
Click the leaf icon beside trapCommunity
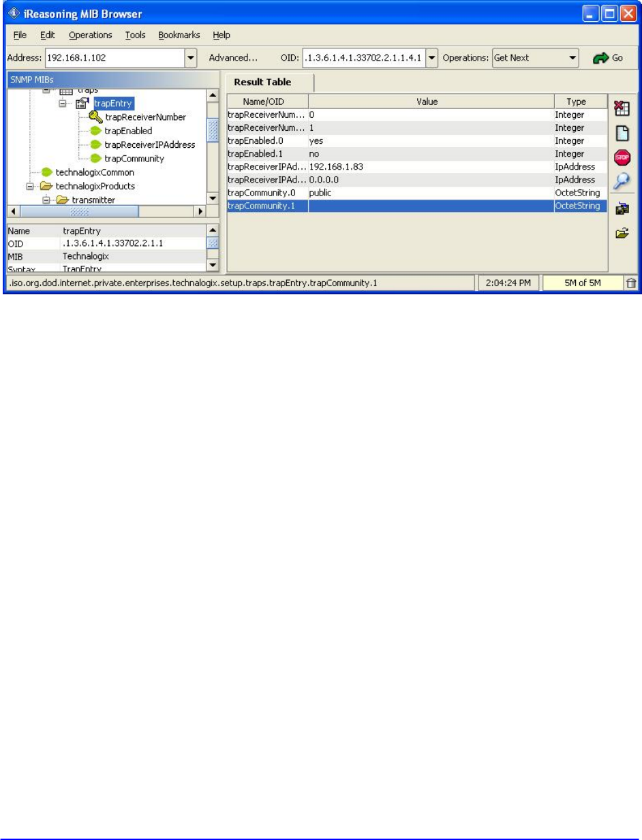click(96, 158)
